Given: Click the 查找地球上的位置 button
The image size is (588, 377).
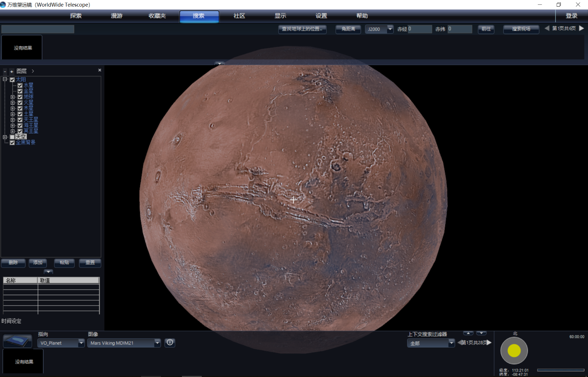Looking at the screenshot, I should tap(302, 29).
